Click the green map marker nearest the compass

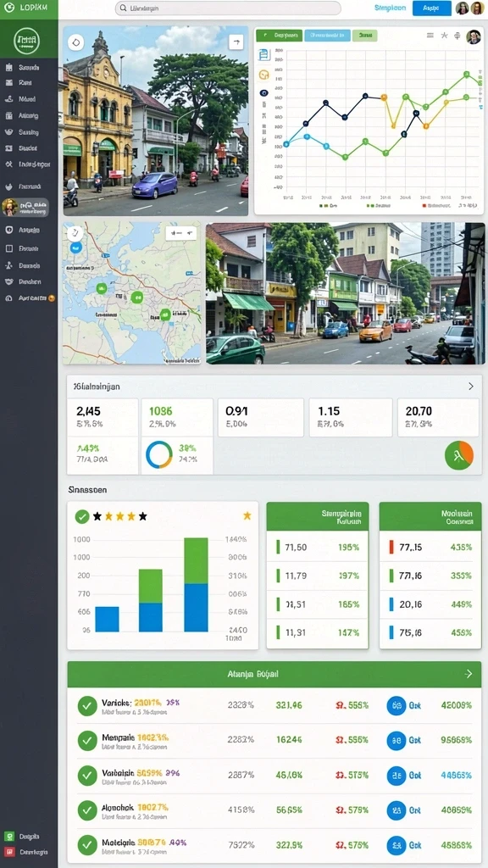coord(102,288)
